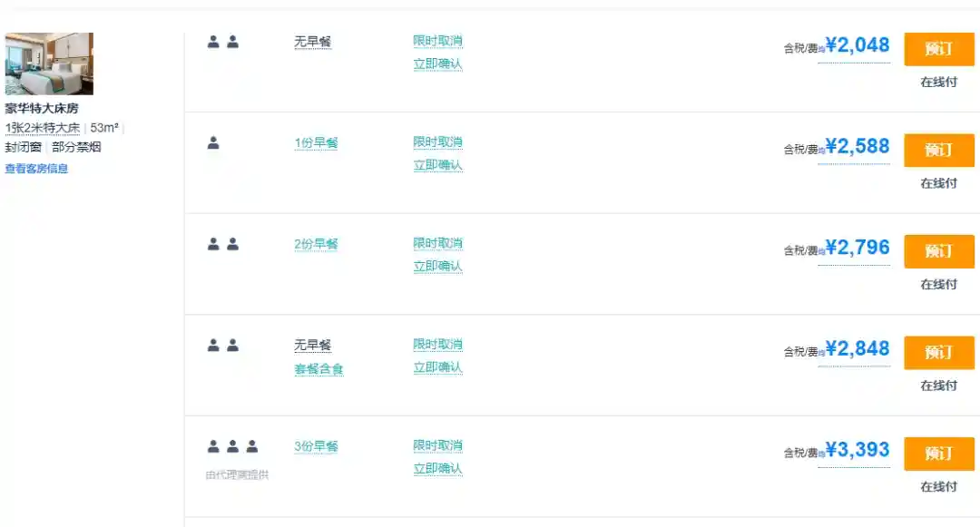Reserve the ¥2,848 rate via 预订
980x527 pixels.
click(x=938, y=353)
